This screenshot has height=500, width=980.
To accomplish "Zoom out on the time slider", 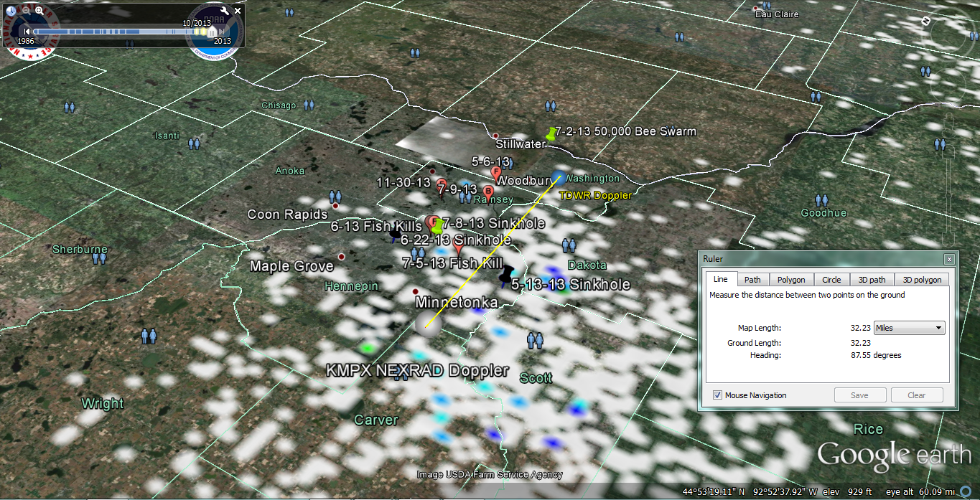I will point(27,11).
